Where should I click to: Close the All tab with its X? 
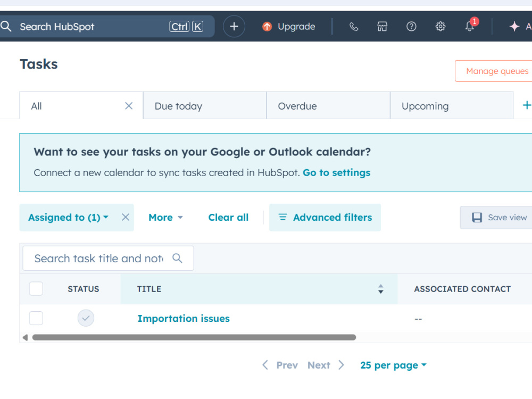click(x=129, y=106)
